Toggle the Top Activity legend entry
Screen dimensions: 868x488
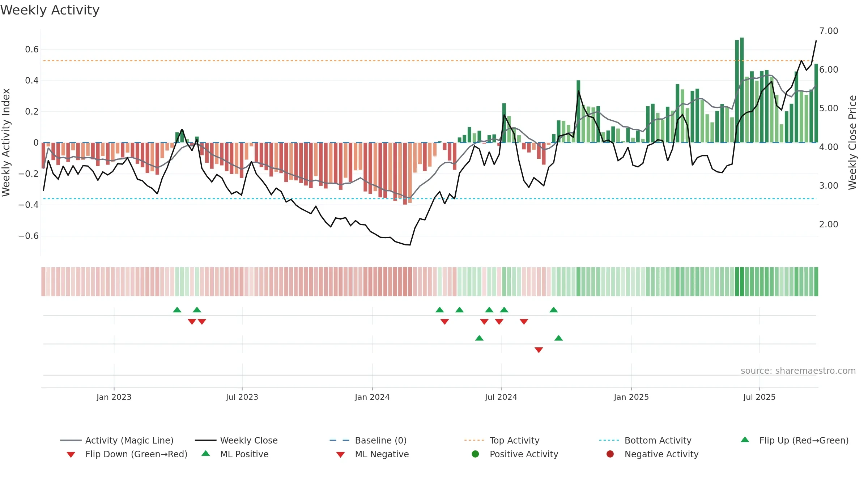point(502,440)
